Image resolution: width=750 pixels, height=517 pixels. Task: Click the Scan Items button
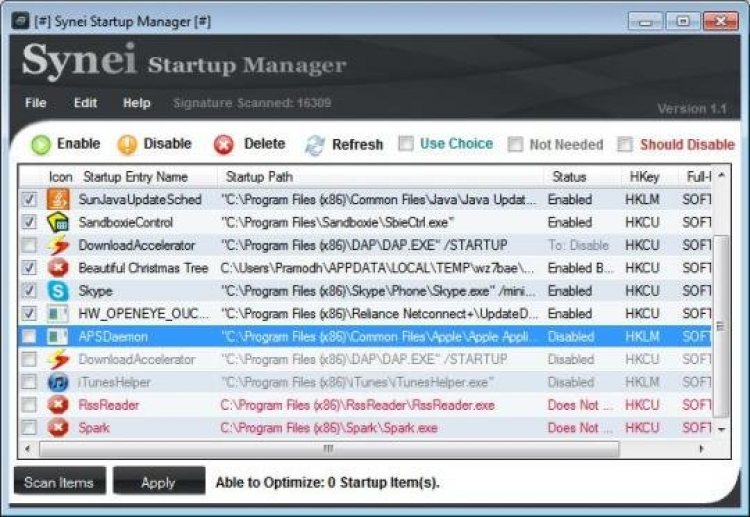click(x=60, y=482)
